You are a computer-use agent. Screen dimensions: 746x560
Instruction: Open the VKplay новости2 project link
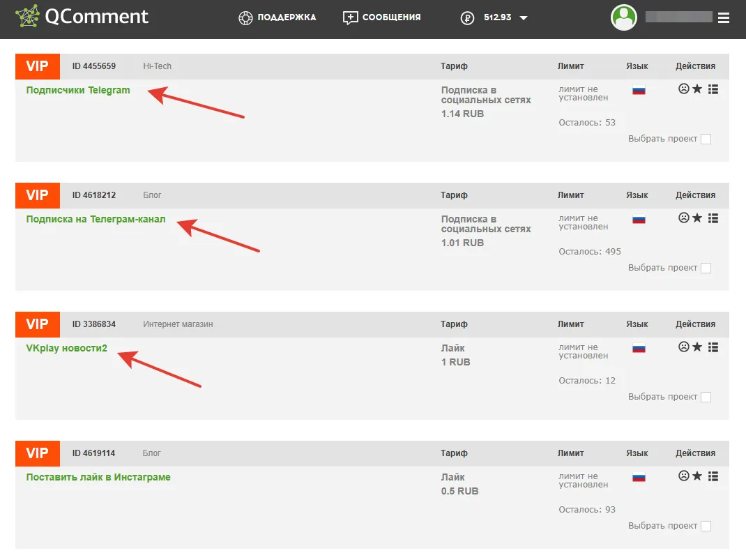point(67,348)
